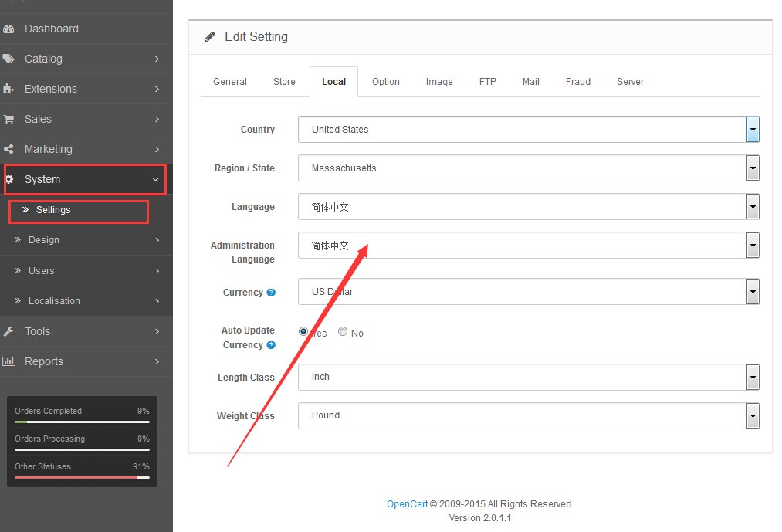
Task: Click the Orders Processing progress bar
Action: click(x=82, y=449)
